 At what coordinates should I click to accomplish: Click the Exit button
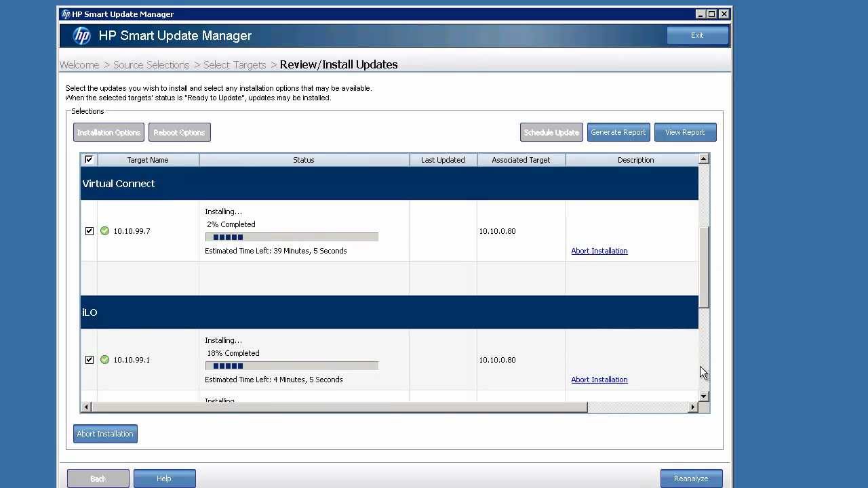click(697, 35)
